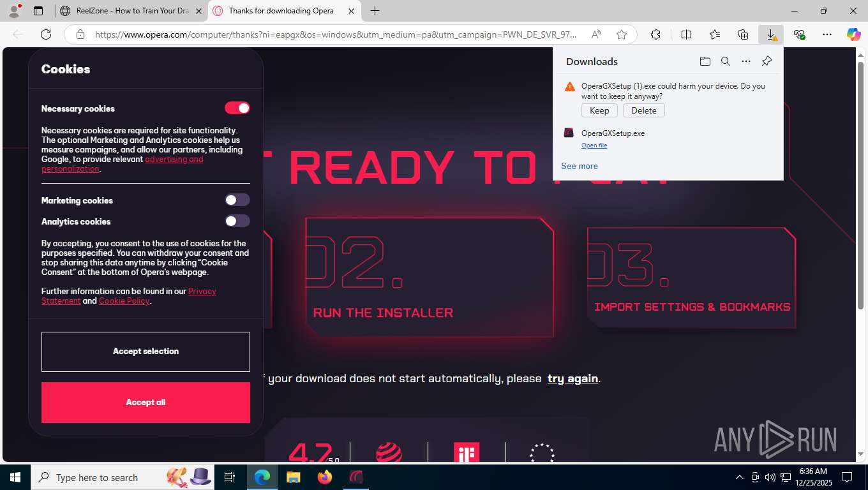
Task: Open more options in Downloads panel
Action: click(x=745, y=61)
